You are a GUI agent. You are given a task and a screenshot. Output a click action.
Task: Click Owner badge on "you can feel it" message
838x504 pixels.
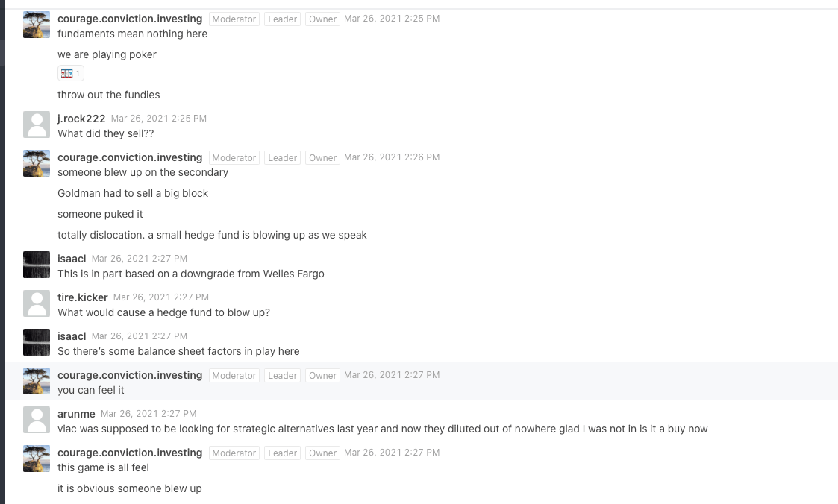[323, 376]
